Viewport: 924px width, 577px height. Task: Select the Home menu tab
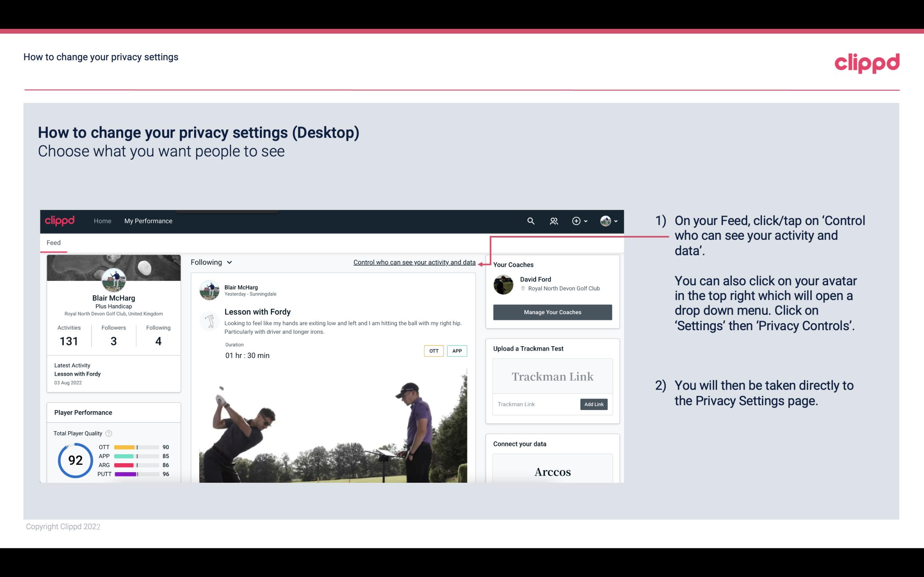[x=102, y=221]
